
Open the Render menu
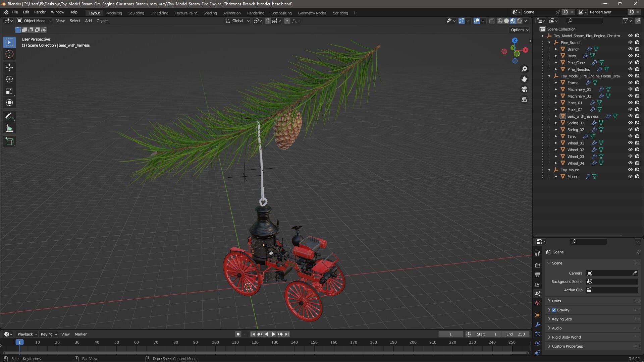click(40, 12)
